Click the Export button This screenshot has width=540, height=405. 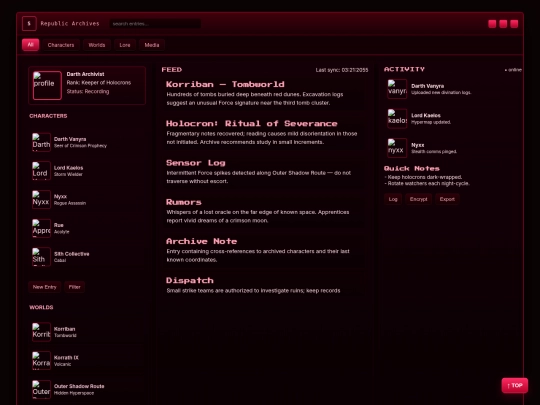447,199
